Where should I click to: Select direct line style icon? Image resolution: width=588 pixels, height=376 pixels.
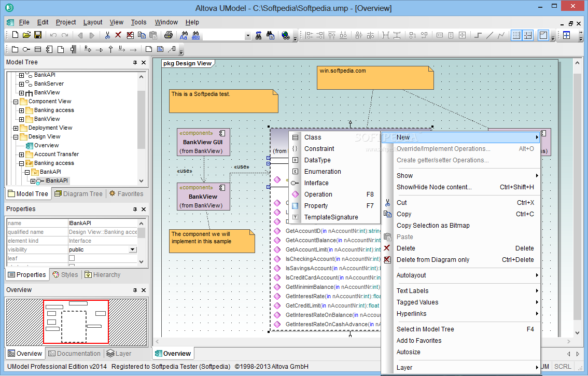489,36
